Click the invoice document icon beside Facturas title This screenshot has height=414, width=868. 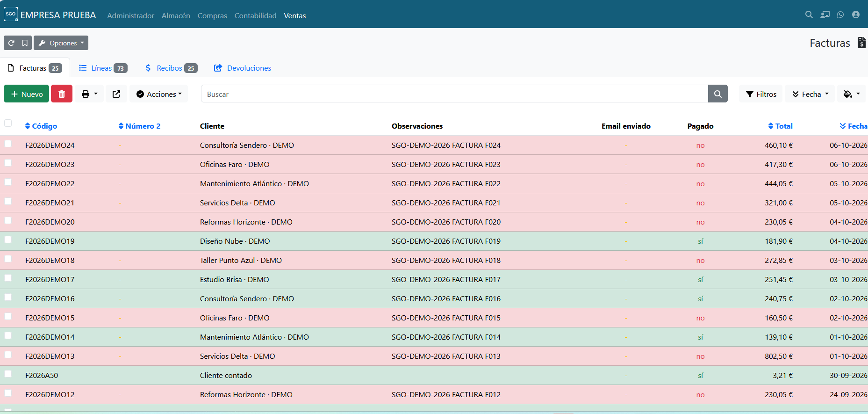[x=861, y=43]
